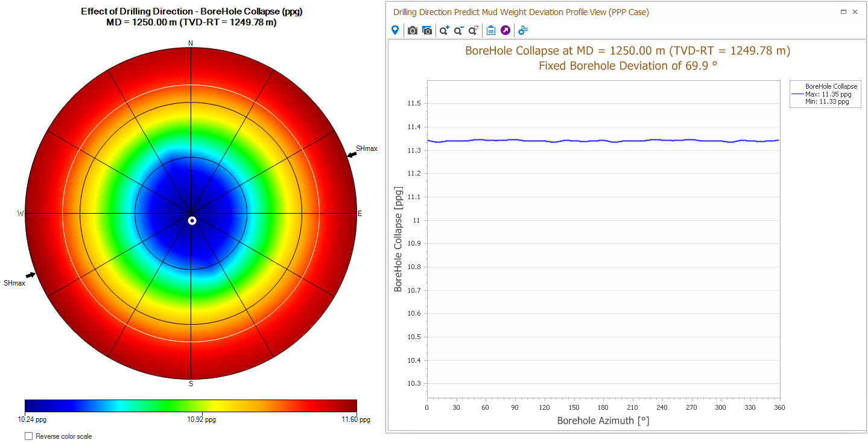This screenshot has width=868, height=443.
Task: Click the upper-right SHmax arrow marker
Action: coord(351,155)
